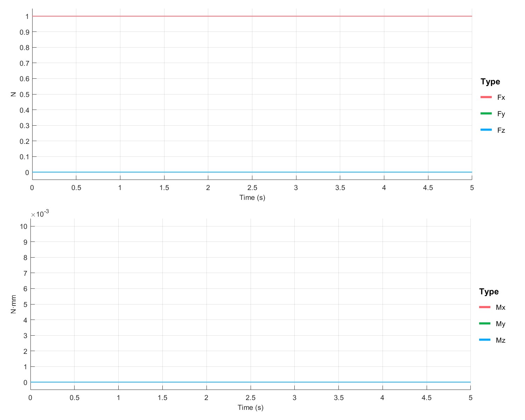The height and width of the screenshot is (420, 525).
Task: Click the N y-axis label
Action: coord(14,94)
